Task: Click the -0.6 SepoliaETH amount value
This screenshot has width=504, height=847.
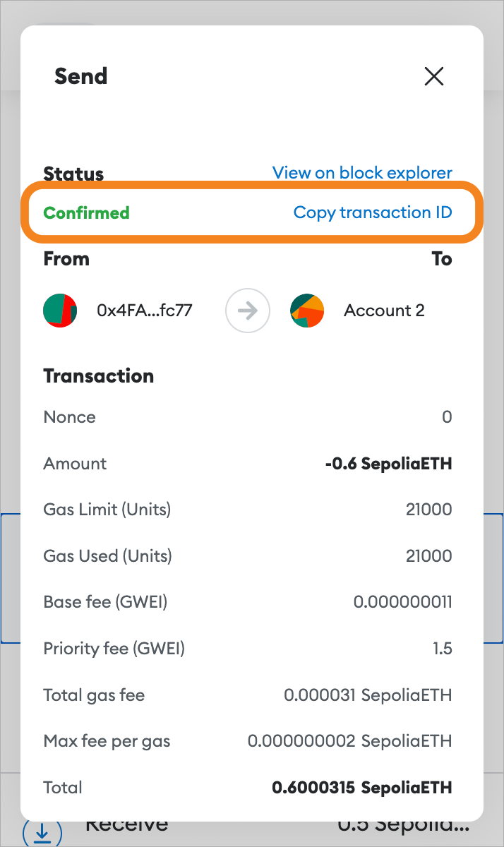Action: point(388,464)
